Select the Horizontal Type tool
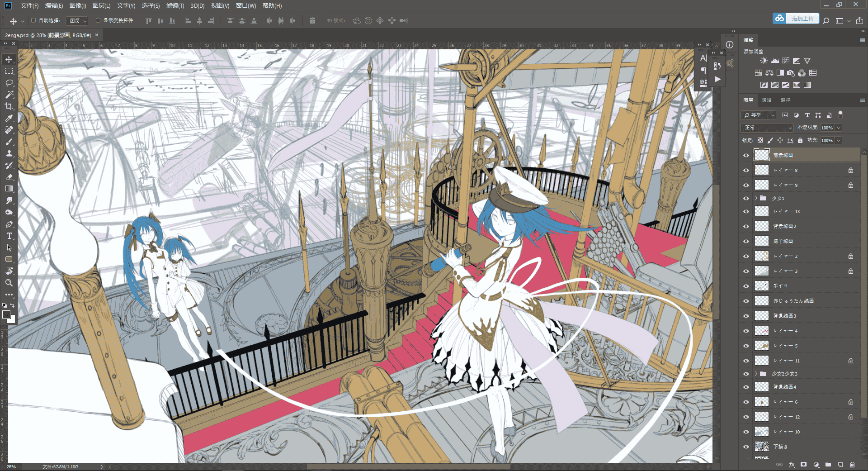 (x=9, y=236)
